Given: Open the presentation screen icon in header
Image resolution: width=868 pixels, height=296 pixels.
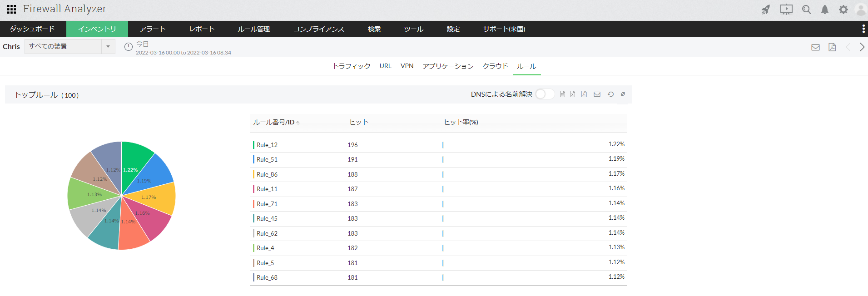Looking at the screenshot, I should 786,10.
